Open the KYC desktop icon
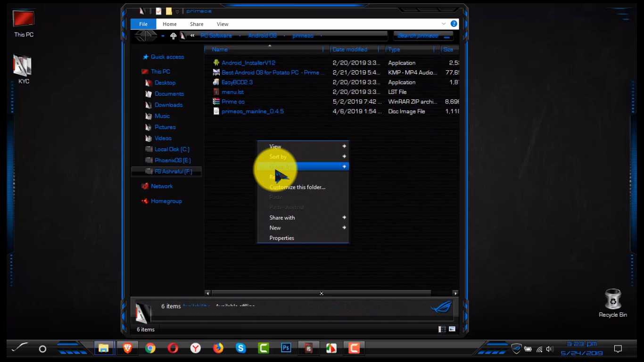Image resolution: width=644 pixels, height=362 pixels. coord(23,70)
